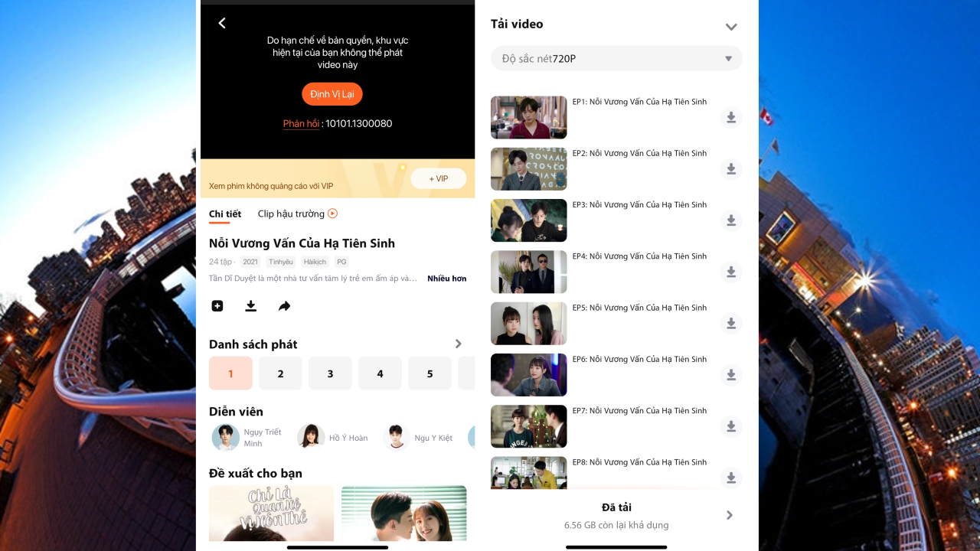Image resolution: width=980 pixels, height=551 pixels.
Task: Download EP8: Nỗi Vương Vấn Của Hạ Tiên Sinh
Action: [731, 478]
